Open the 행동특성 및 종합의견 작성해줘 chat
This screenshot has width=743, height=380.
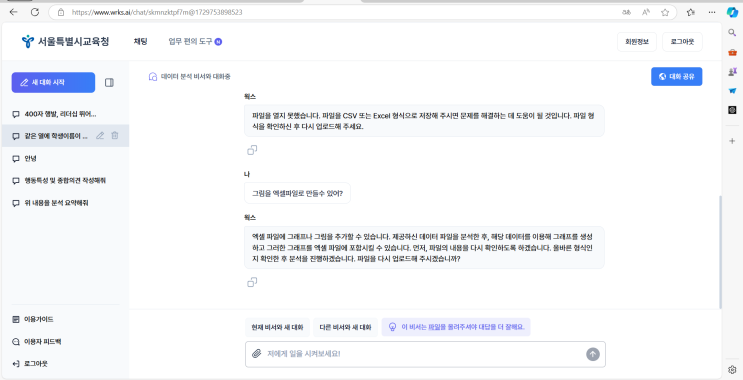[x=64, y=181]
